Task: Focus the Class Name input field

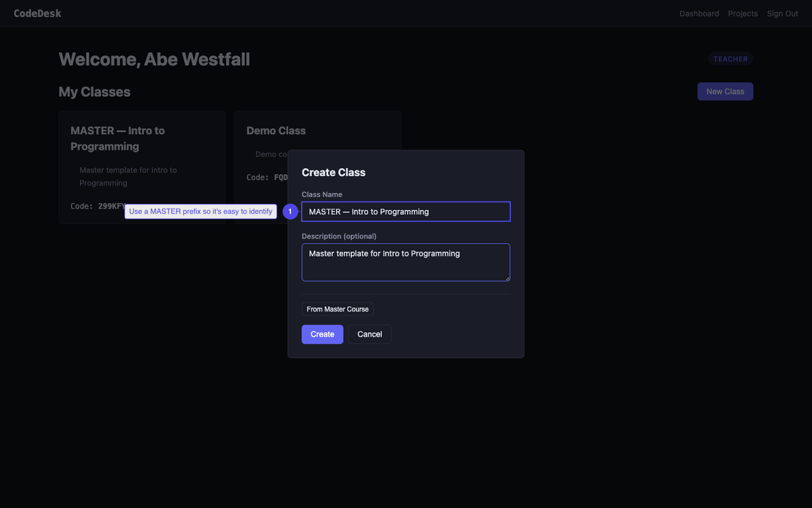Action: click(406, 212)
